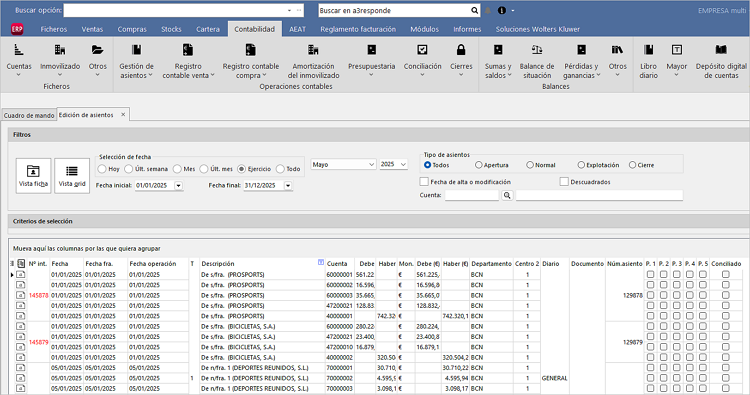The width and height of the screenshot is (750, 395).
Task: Click the Núm.asiento column header
Action: point(625,263)
